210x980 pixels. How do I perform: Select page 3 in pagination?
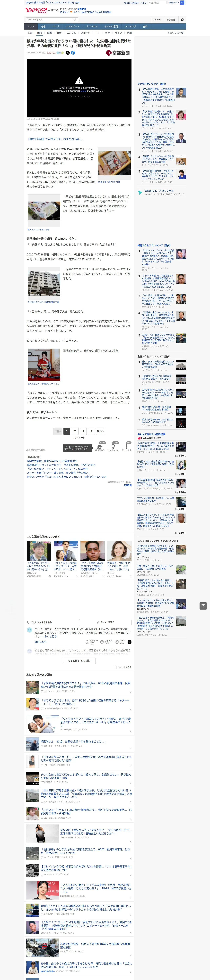click(x=83, y=431)
